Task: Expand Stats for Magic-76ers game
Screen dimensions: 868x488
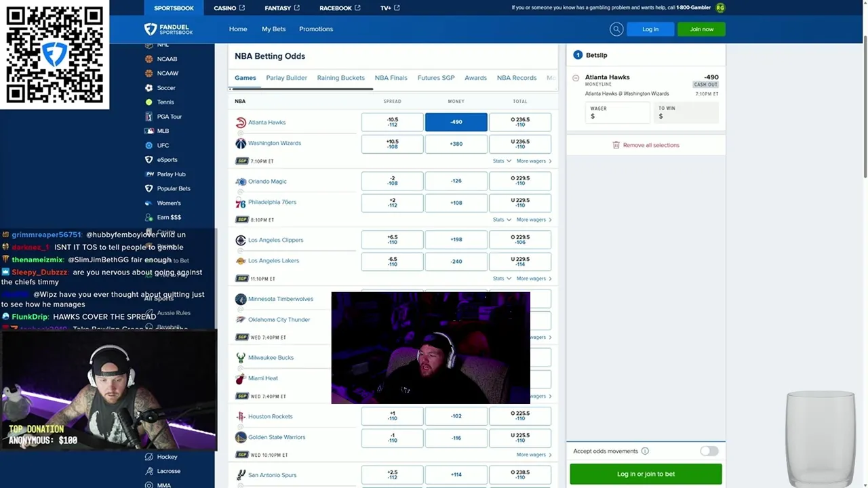Action: tap(502, 220)
